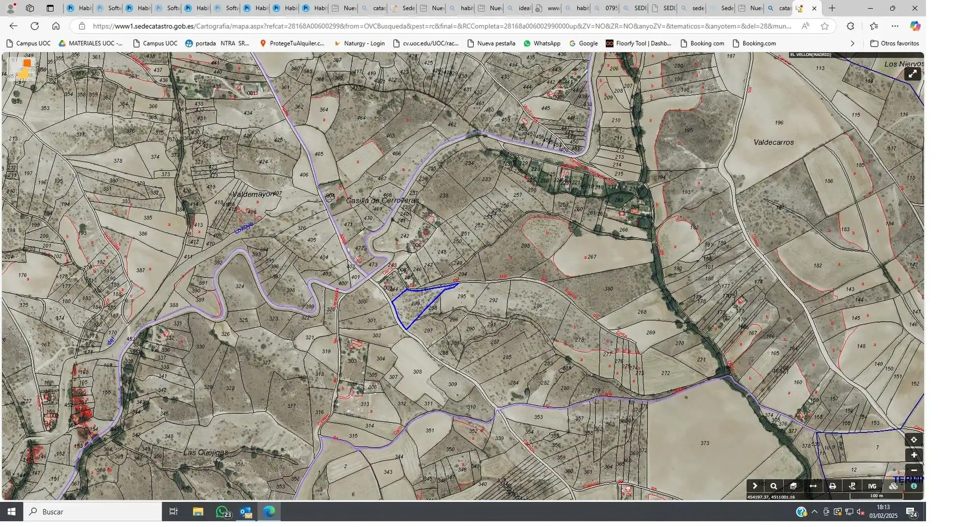Go to the browser home page
Viewport: 980px width, 527px height.
(56, 26)
